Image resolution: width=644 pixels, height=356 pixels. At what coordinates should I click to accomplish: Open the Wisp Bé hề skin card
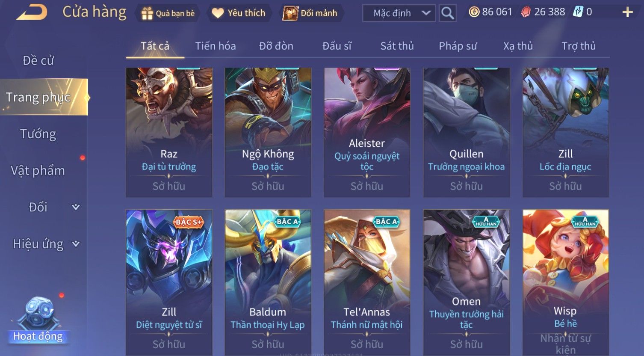(565, 282)
